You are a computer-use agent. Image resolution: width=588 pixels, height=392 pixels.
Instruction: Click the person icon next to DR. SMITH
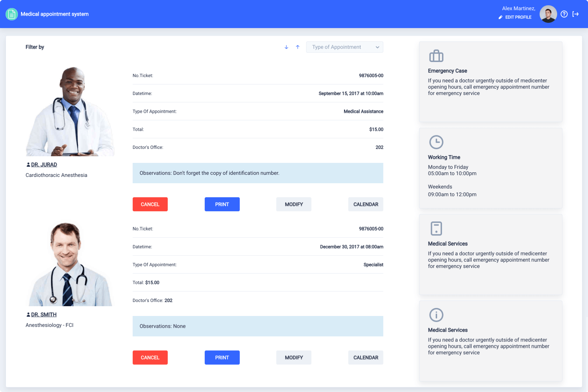pos(28,315)
